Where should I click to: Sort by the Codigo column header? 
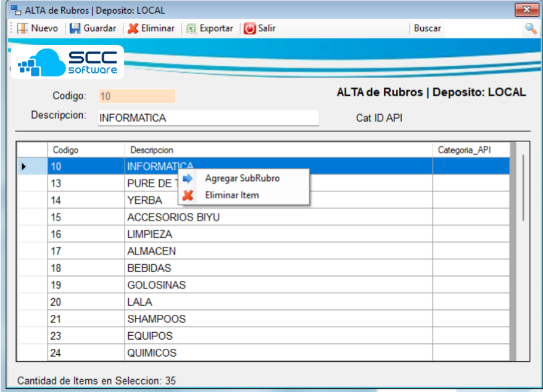[86, 150]
